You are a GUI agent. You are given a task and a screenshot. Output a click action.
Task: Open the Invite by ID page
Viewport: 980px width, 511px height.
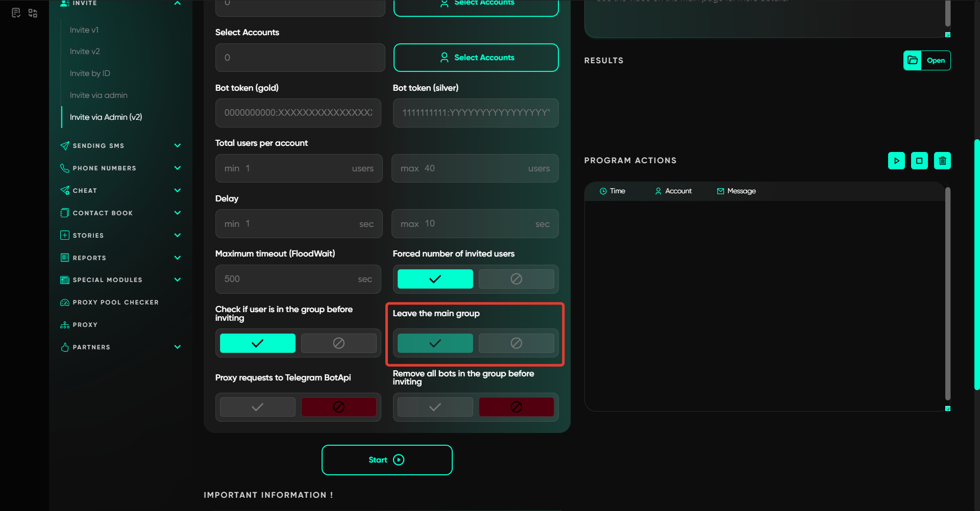pyautogui.click(x=90, y=73)
